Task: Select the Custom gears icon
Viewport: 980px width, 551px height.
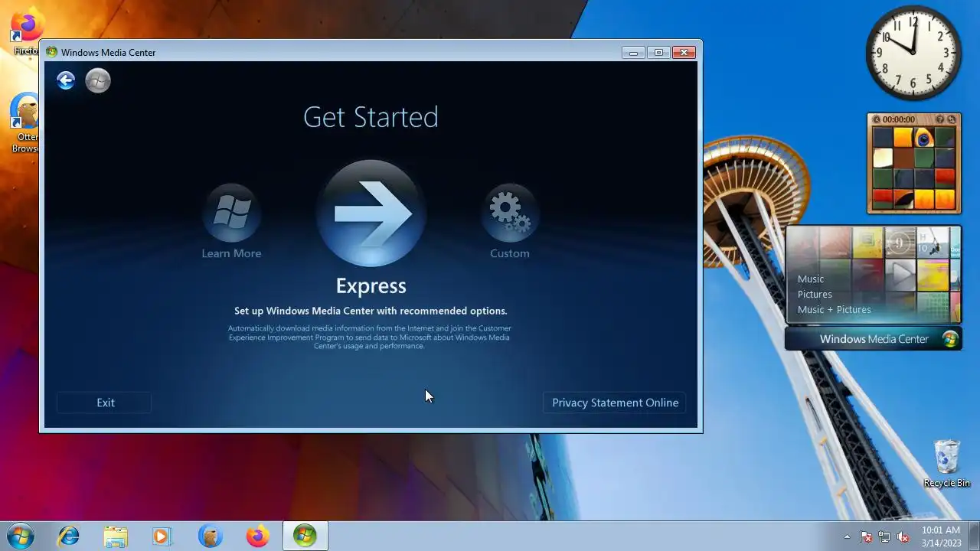Action: click(x=510, y=213)
